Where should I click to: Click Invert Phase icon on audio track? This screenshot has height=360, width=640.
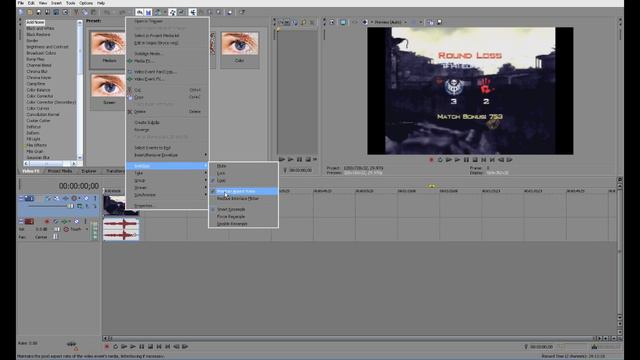point(56,221)
